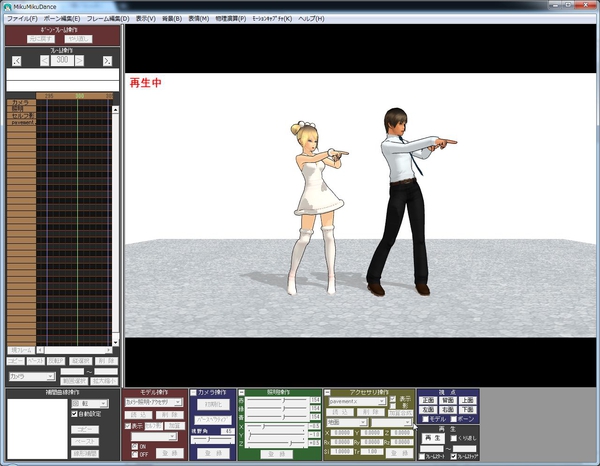Screen dimensions: 600x466
Task: Click the camera register (登録) button
Action: (x=213, y=453)
